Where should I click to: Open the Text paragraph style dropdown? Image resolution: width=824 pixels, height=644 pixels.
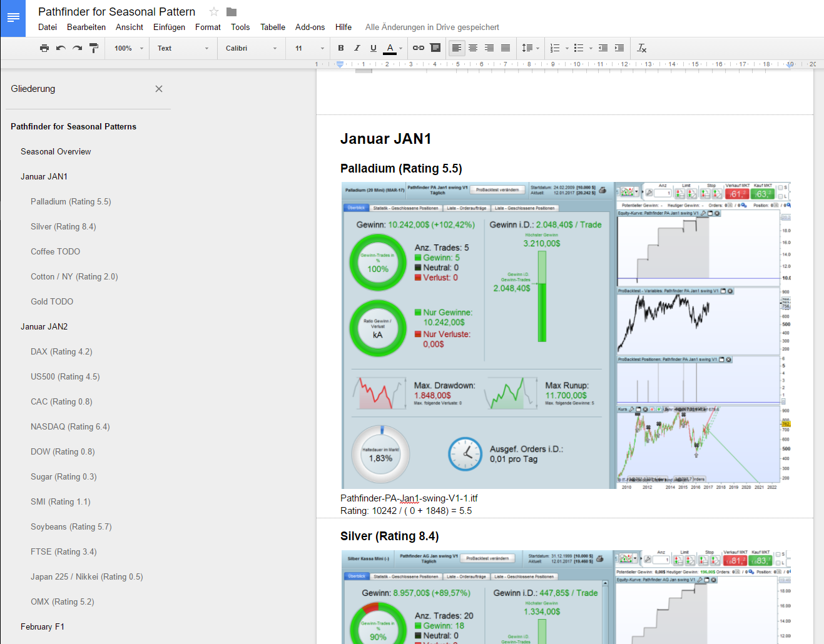click(x=183, y=48)
